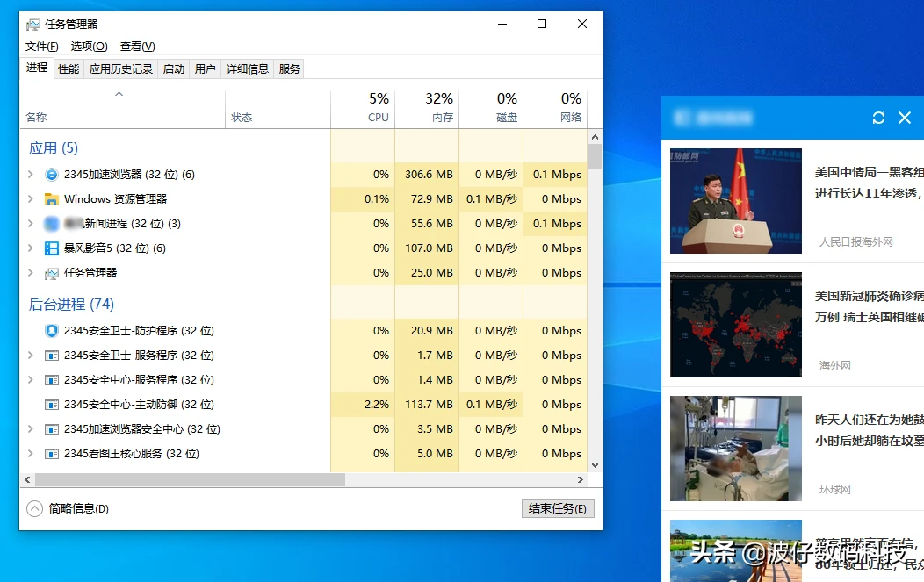
Task: Click the 任务管理器 row icon
Action: tap(52, 273)
